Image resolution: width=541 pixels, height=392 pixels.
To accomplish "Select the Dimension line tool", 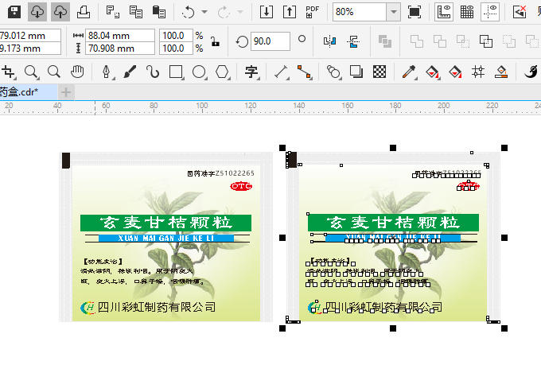I will 282,72.
